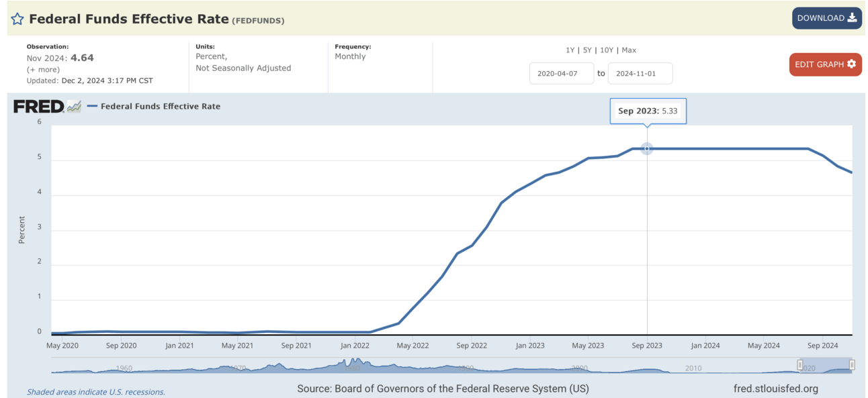The width and height of the screenshot is (868, 398).
Task: Click the left handle of the range slider
Action: click(x=800, y=365)
